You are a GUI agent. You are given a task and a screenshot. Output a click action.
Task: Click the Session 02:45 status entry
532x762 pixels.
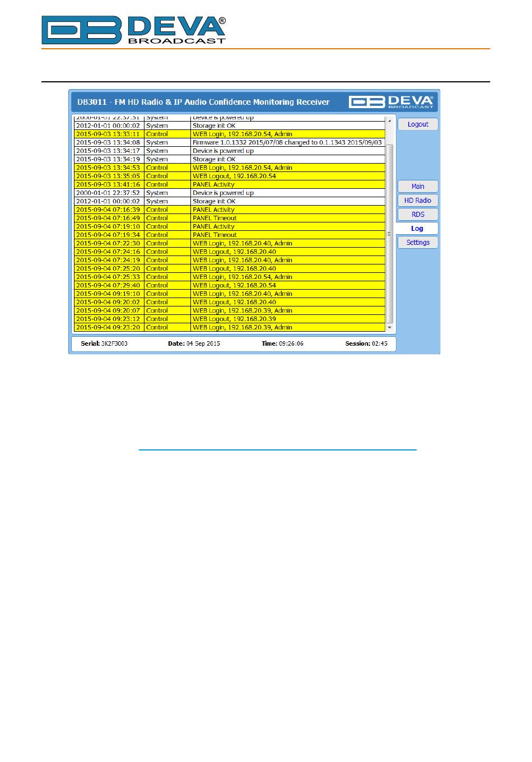point(366,343)
